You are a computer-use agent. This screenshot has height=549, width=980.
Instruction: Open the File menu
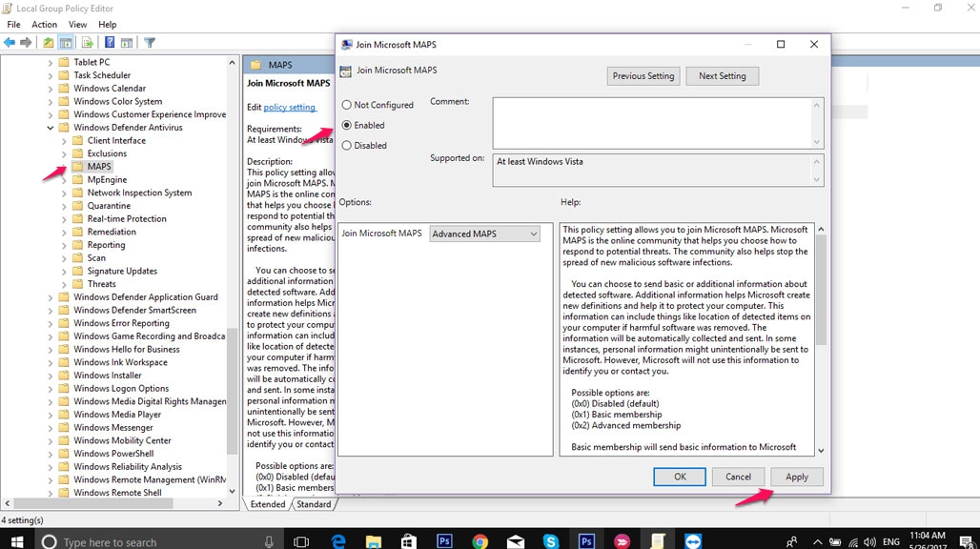click(x=13, y=25)
